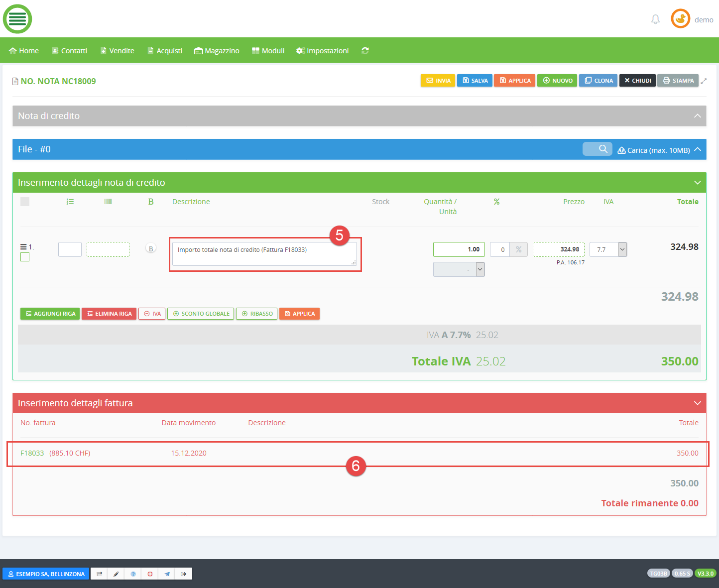
Task: Click the blue question mark help icon
Action: (133, 574)
